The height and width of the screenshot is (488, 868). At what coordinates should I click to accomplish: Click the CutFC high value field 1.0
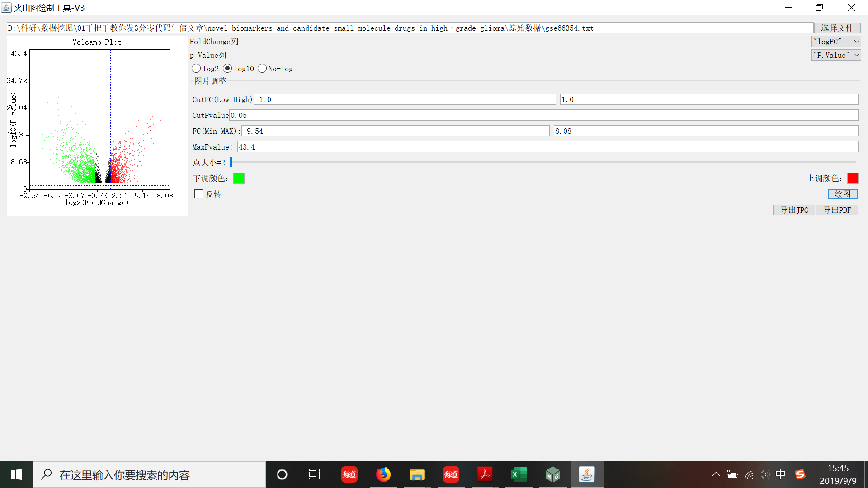pos(709,99)
